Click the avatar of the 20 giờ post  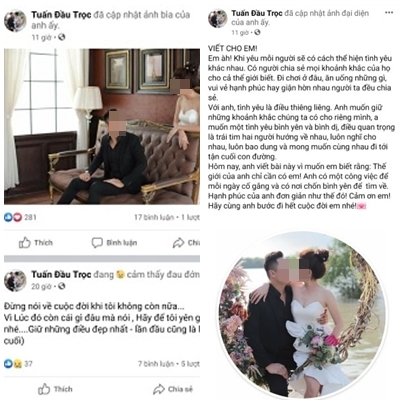[x=15, y=281]
